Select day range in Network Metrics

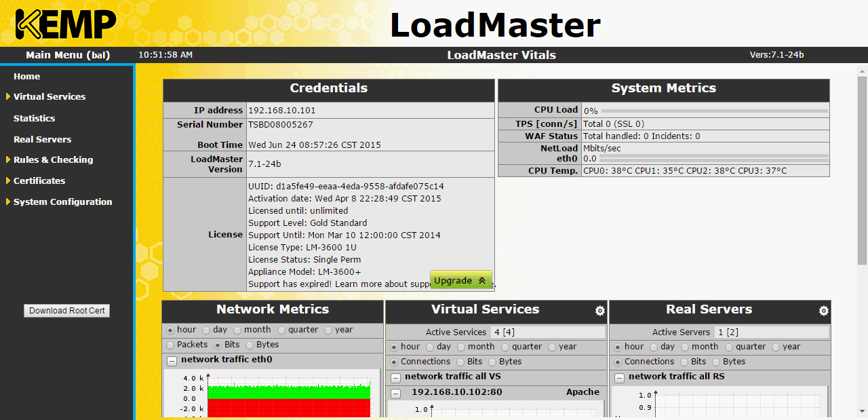tap(205, 330)
